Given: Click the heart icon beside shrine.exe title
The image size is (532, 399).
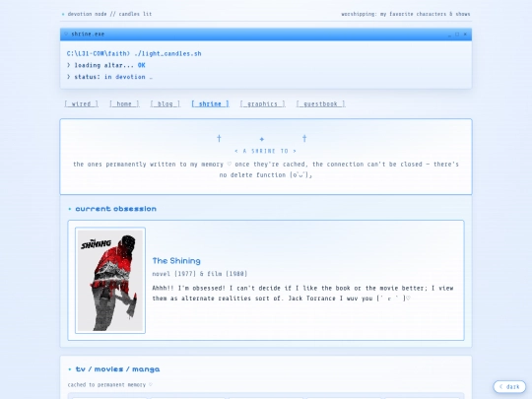Looking at the screenshot, I should (x=66, y=33).
